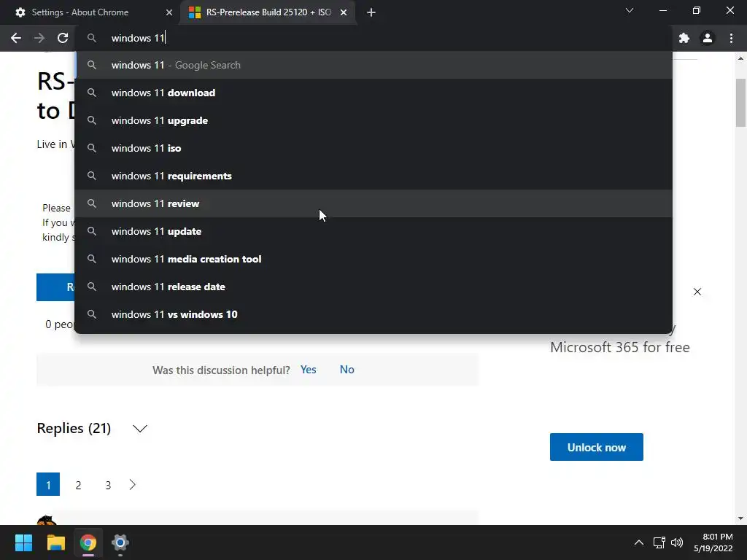The image size is (747, 560).
Task: Select 'windows 11 update' suggestion
Action: pos(373,231)
